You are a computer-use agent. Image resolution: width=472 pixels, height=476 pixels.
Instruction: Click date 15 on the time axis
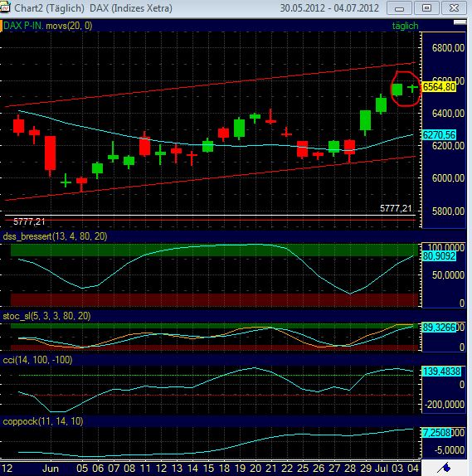tap(208, 469)
